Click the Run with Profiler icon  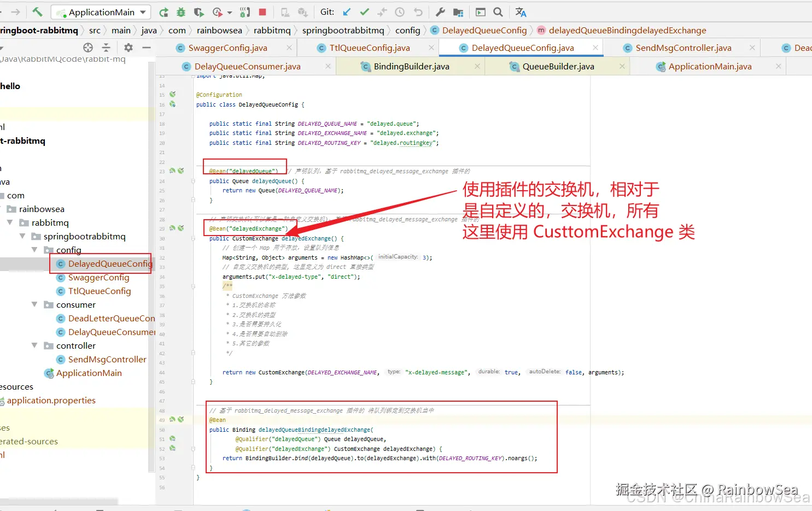tap(218, 12)
